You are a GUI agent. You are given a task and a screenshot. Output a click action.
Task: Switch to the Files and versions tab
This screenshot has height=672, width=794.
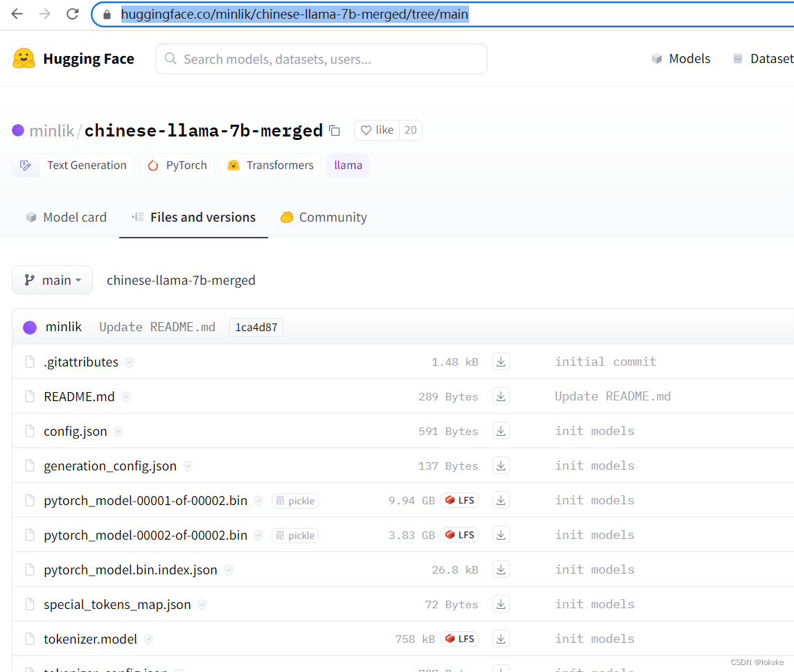coord(193,218)
